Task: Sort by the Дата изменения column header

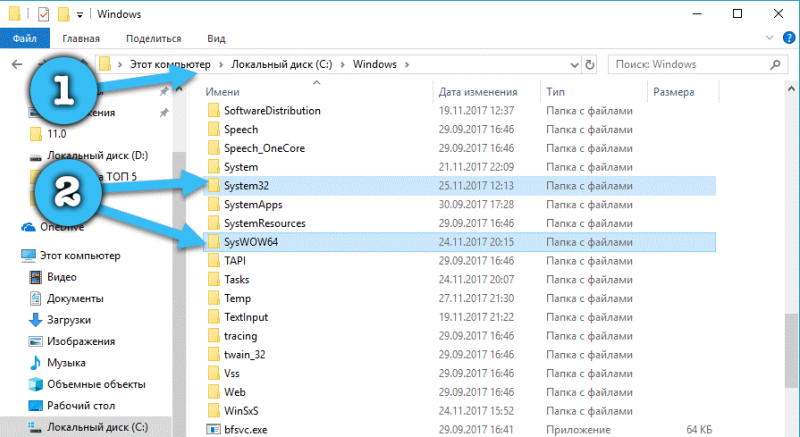Action: (478, 92)
